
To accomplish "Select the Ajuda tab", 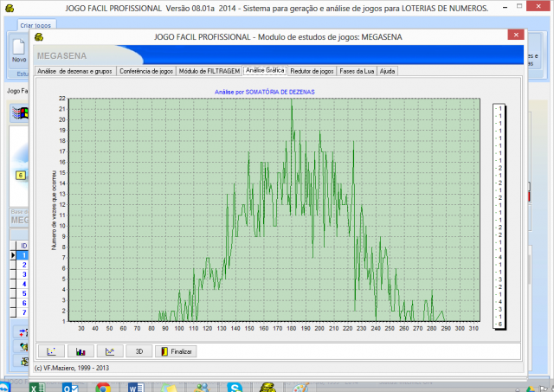I will pos(388,70).
